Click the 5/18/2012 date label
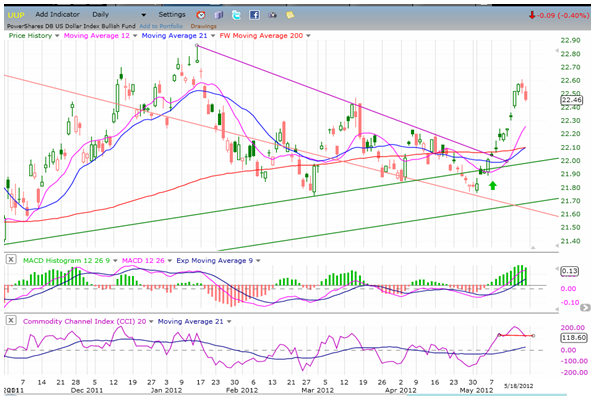 pos(518,386)
